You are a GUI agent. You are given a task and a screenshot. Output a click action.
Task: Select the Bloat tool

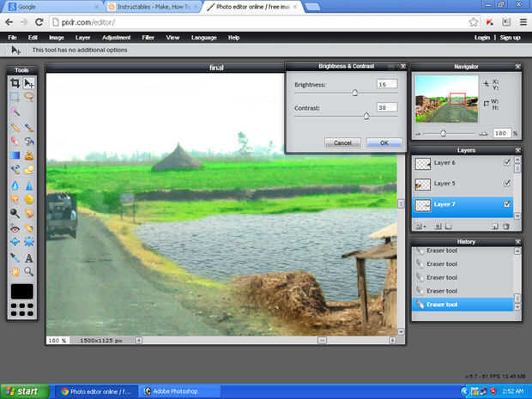(x=15, y=242)
